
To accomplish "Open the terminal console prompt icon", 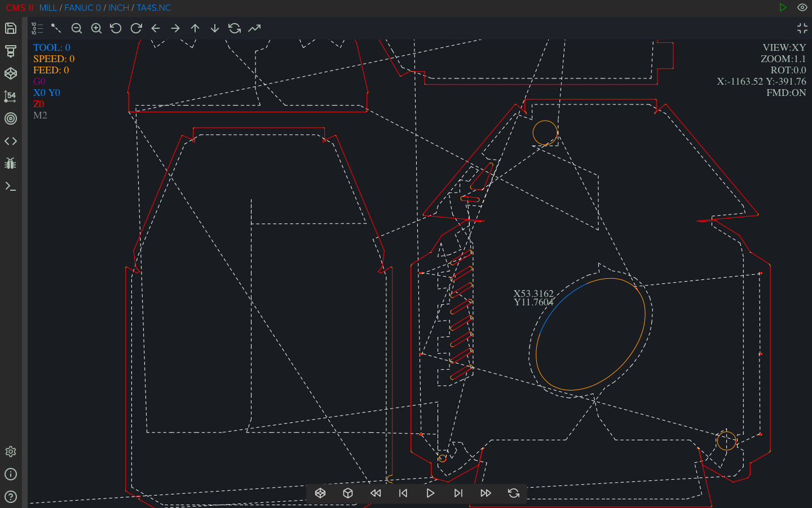I will [x=11, y=186].
